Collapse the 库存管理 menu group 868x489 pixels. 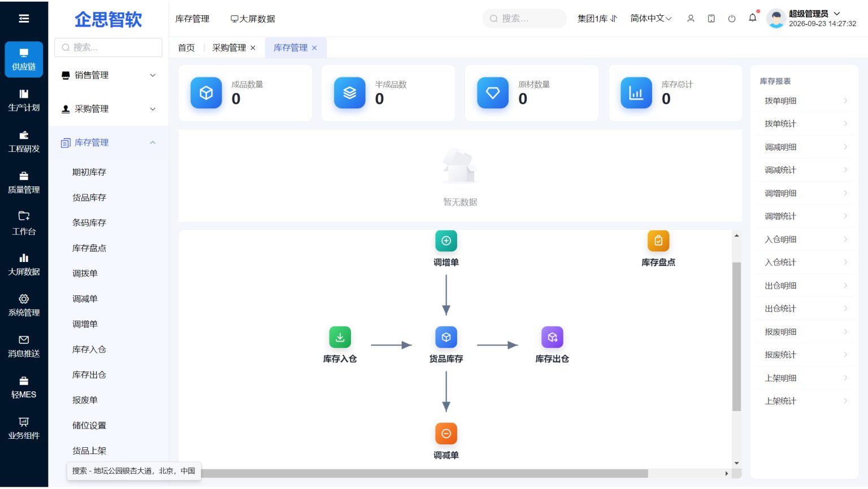108,143
